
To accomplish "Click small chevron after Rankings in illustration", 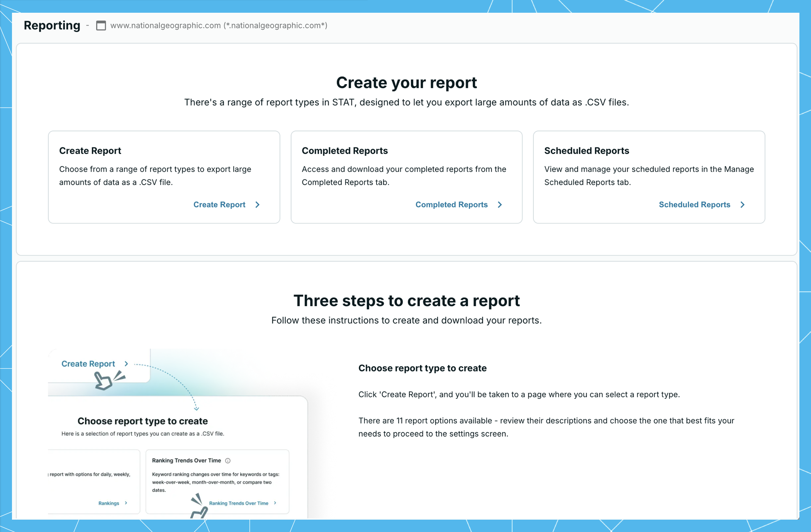I will 126,503.
